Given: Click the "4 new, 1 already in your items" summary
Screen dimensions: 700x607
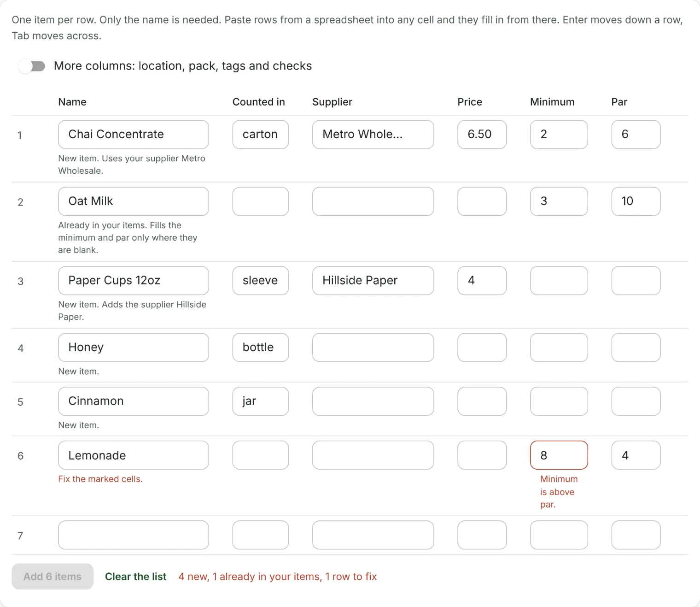Looking at the screenshot, I should pyautogui.click(x=249, y=577).
